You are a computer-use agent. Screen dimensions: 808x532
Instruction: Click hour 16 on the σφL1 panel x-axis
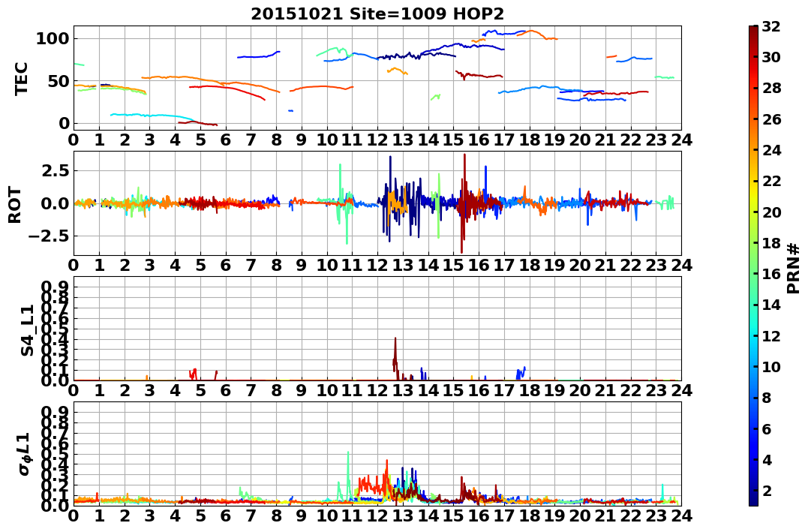click(x=479, y=515)
